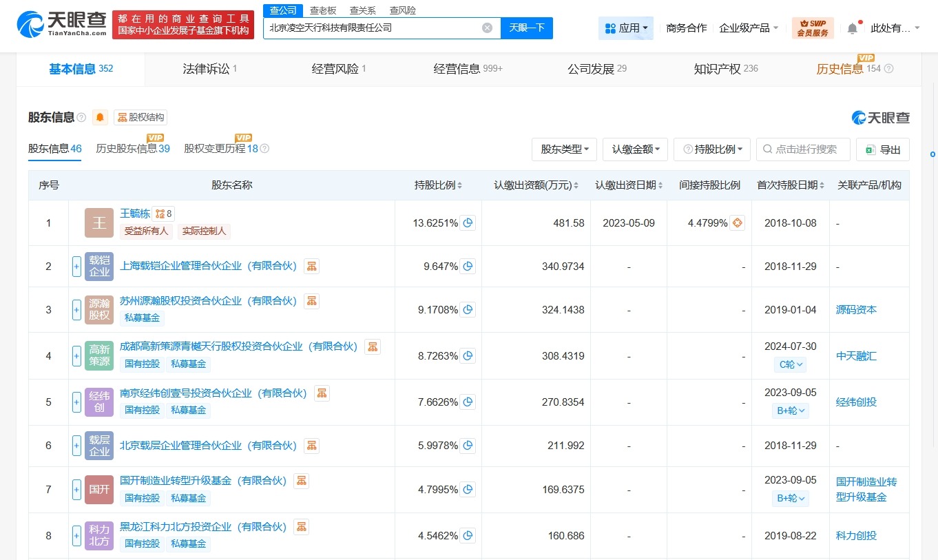Image resolution: width=938 pixels, height=560 pixels.
Task: Expand the C轮 round details for 成都高新策源
Action: (x=790, y=364)
